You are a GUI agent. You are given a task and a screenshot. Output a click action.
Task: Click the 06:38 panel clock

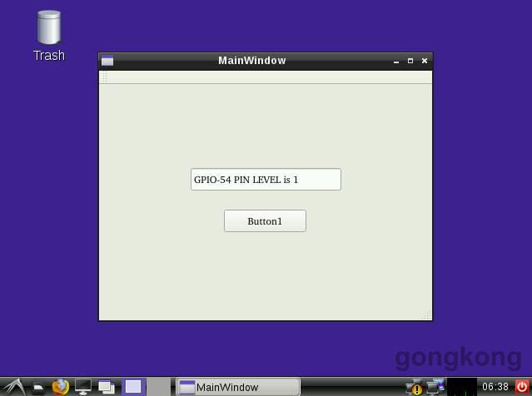point(495,387)
